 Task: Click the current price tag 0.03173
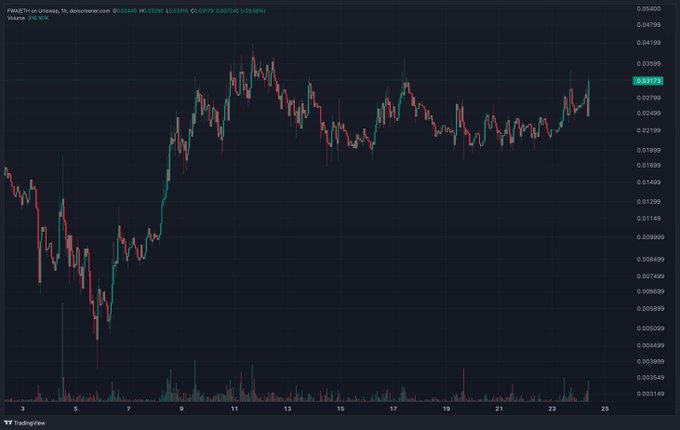coord(648,81)
